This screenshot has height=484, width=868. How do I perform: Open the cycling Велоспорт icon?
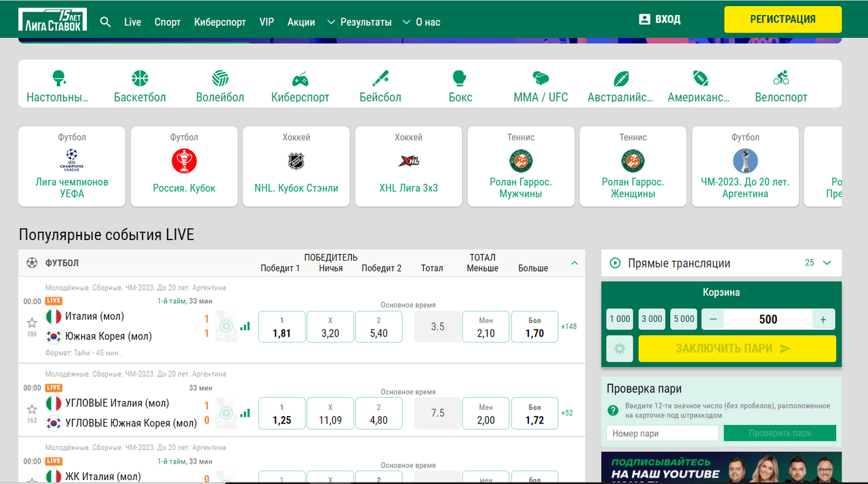[x=781, y=78]
